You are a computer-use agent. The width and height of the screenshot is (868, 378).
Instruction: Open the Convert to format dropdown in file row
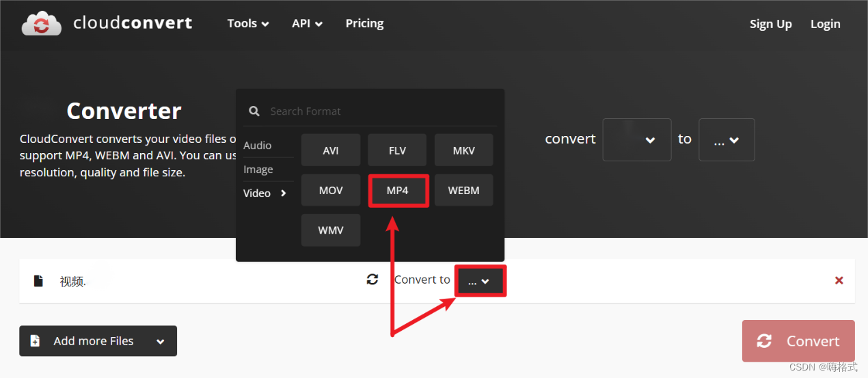480,281
